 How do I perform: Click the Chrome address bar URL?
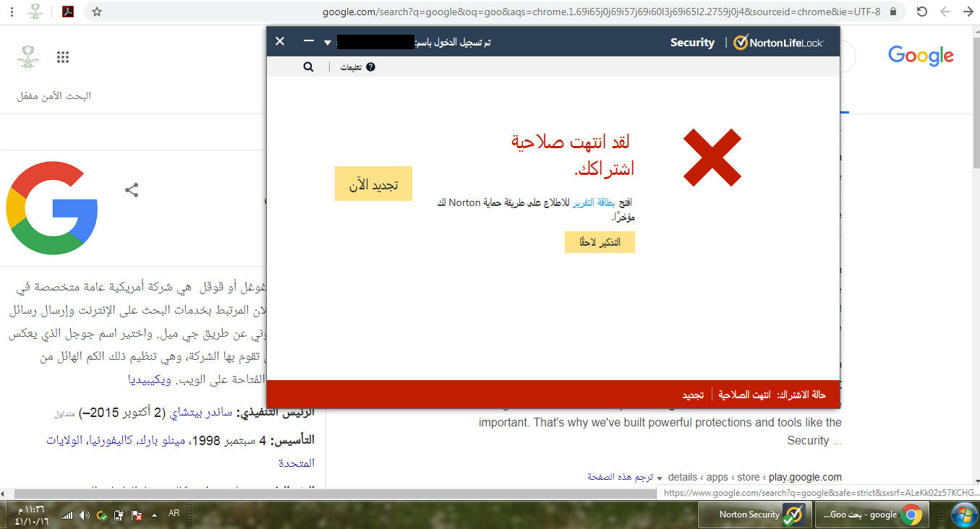[x=601, y=12]
